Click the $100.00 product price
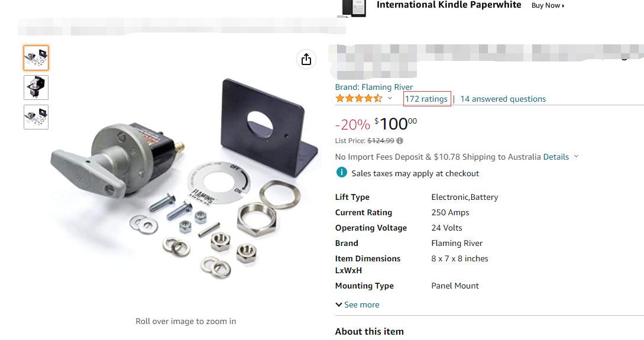The width and height of the screenshot is (644, 340). pos(394,124)
